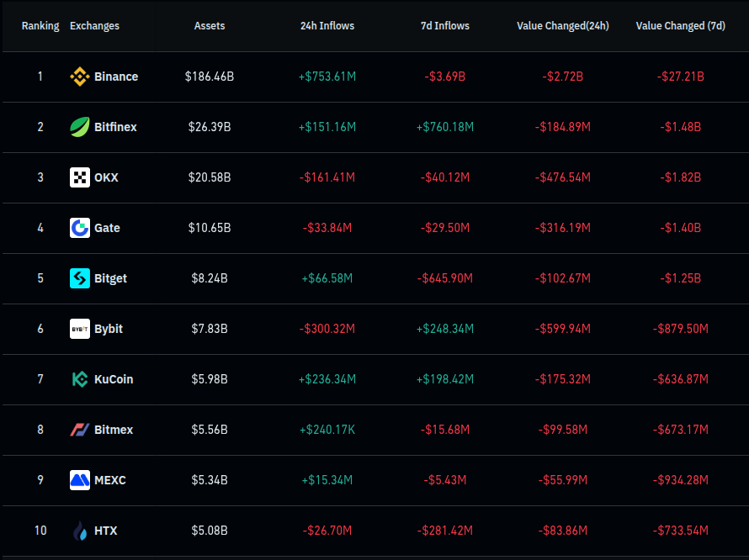Select Bitfinex 7d inflow +$760.18M
Screen dimensions: 749x560
(x=444, y=127)
